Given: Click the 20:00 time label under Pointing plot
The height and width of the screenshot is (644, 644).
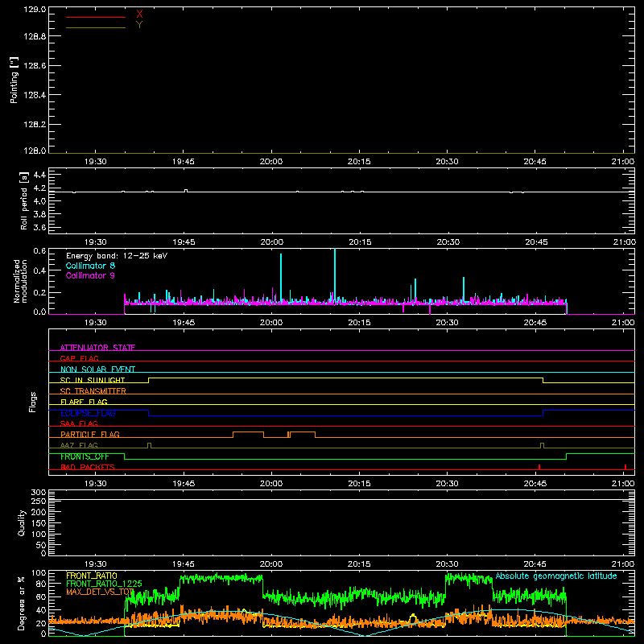Looking at the screenshot, I should point(271,162).
